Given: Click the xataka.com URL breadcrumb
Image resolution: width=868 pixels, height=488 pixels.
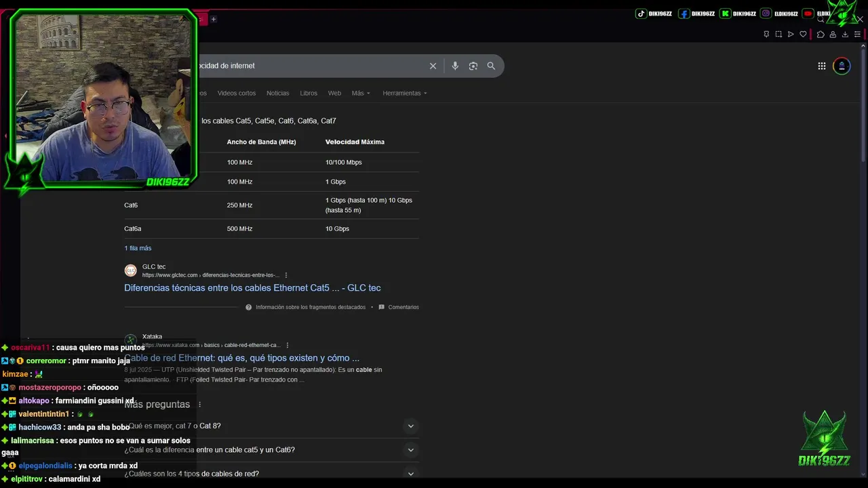Looking at the screenshot, I should coord(211,345).
